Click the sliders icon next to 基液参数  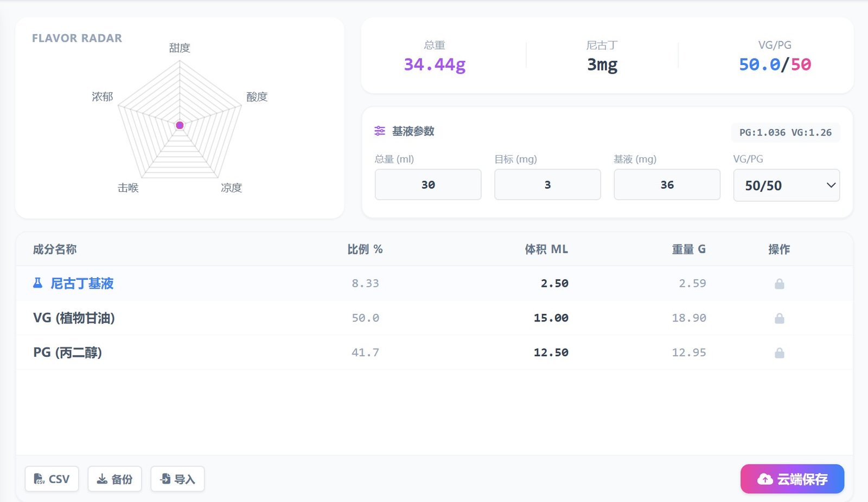pos(380,131)
